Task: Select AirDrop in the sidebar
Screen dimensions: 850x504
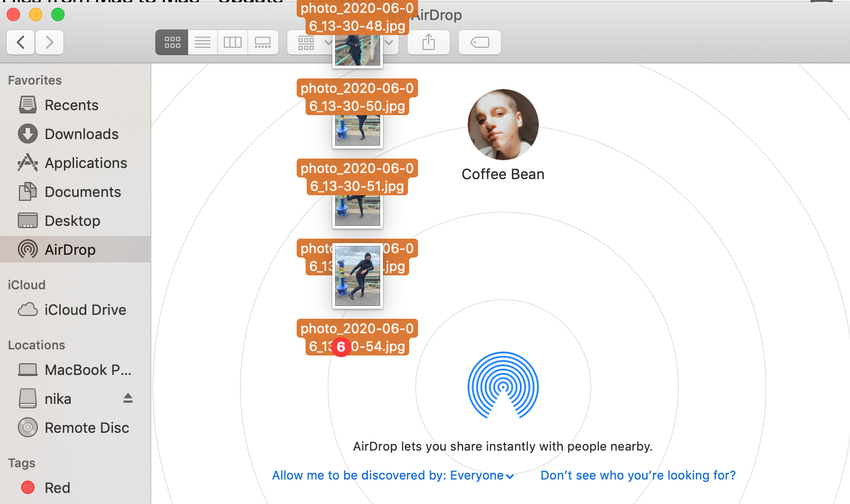Action: point(75,249)
